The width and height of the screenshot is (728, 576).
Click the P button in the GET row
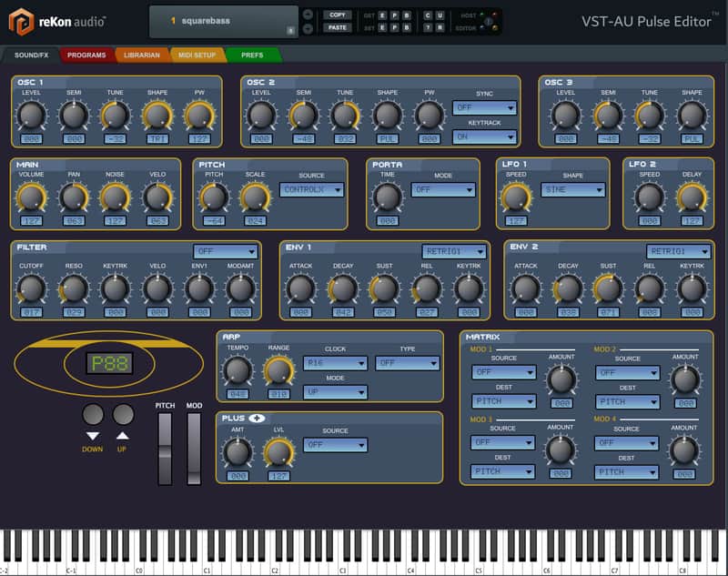pyautogui.click(x=394, y=15)
